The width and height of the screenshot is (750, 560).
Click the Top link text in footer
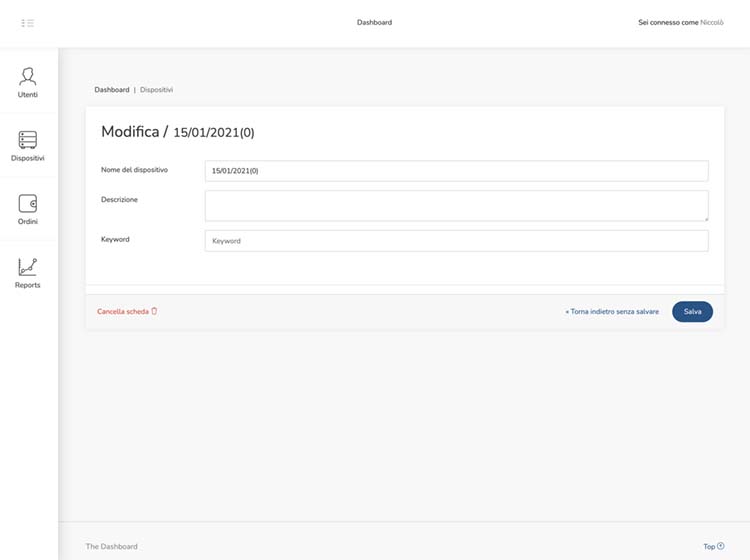tap(709, 547)
